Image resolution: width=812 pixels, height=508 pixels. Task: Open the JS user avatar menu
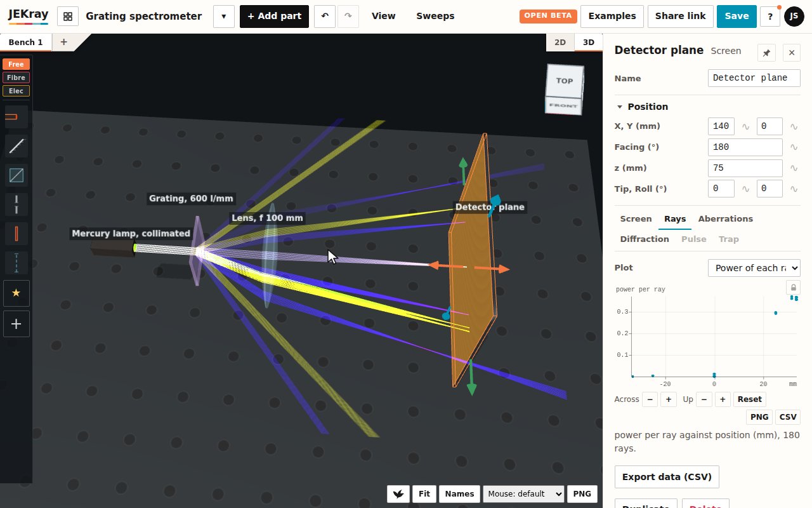(x=794, y=17)
